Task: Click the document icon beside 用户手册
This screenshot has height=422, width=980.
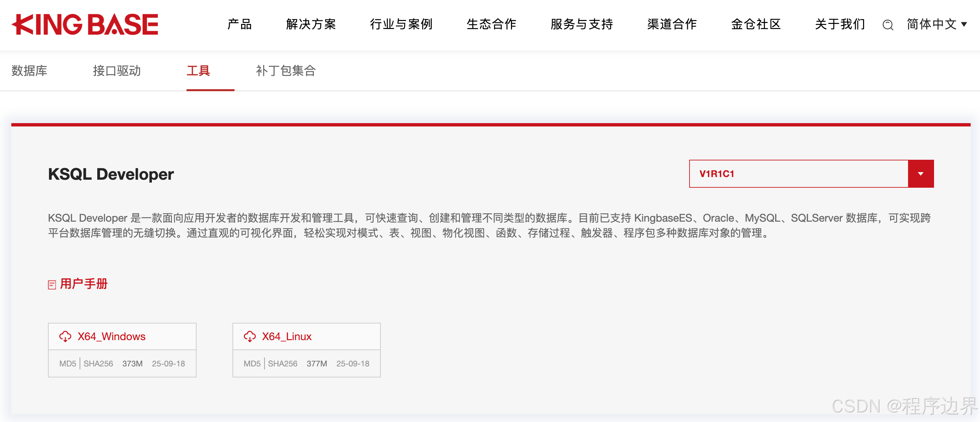Action: tap(52, 284)
